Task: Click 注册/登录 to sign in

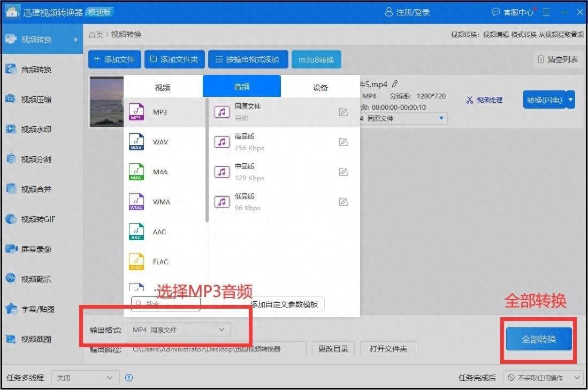Action: (x=407, y=12)
